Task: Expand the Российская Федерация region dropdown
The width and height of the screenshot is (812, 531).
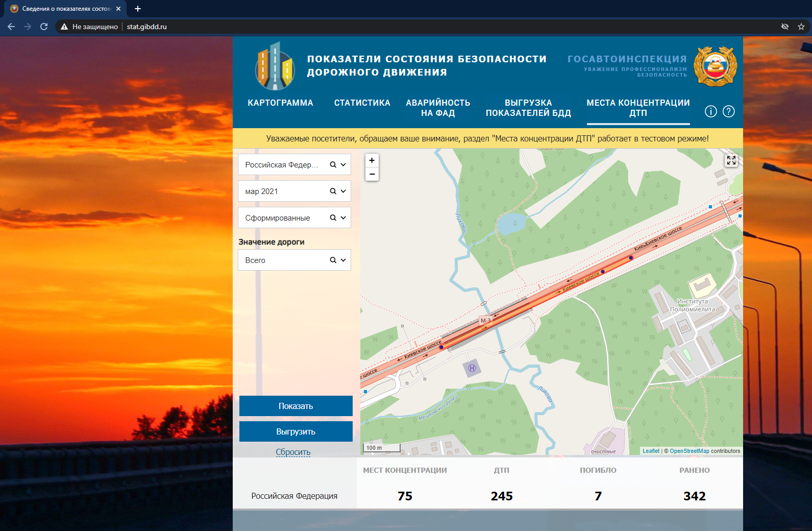Action: coord(343,165)
